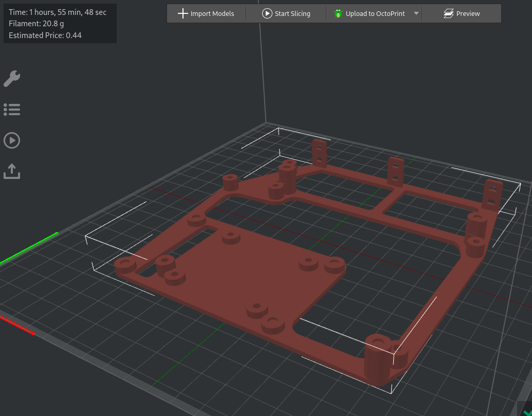Open settings with the wrench icon
The width and height of the screenshot is (532, 416).
click(x=12, y=78)
